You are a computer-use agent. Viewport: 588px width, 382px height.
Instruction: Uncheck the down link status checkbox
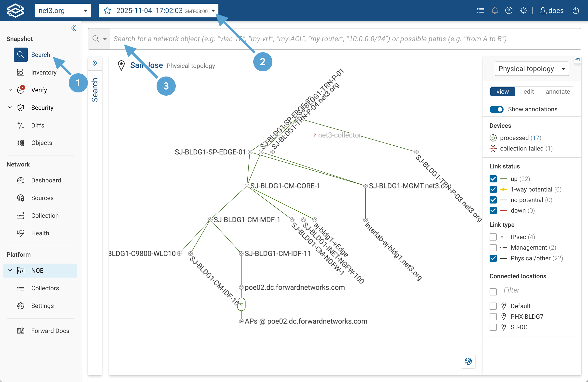coord(493,211)
